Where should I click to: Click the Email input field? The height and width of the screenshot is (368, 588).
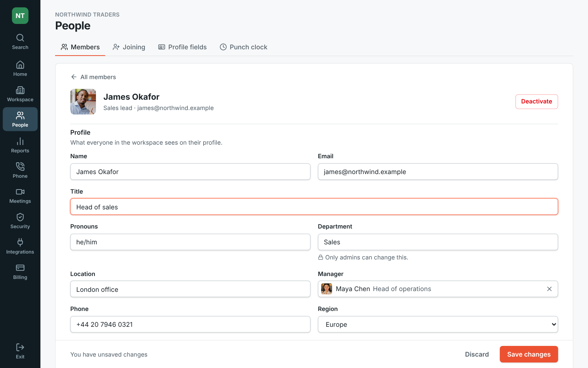pos(438,172)
